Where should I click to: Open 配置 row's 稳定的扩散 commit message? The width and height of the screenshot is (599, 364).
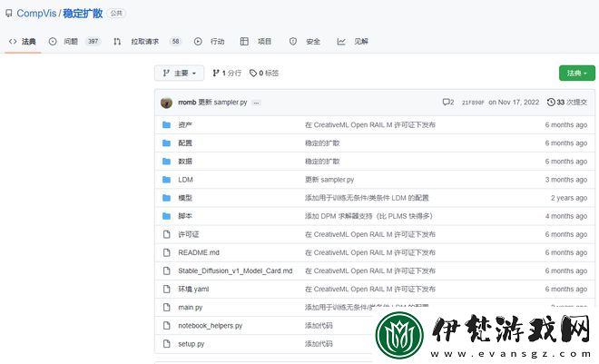click(322, 143)
